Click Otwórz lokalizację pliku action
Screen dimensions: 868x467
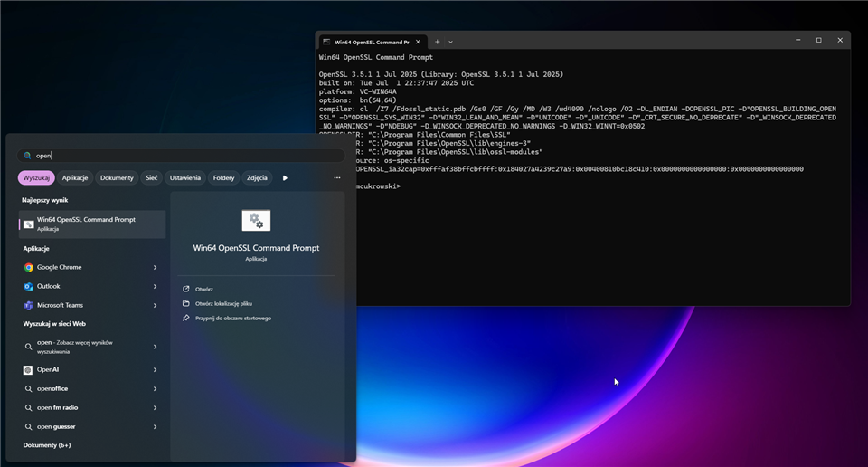[223, 303]
